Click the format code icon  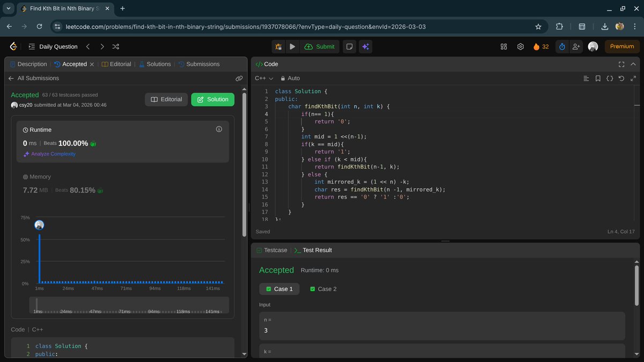pos(586,78)
